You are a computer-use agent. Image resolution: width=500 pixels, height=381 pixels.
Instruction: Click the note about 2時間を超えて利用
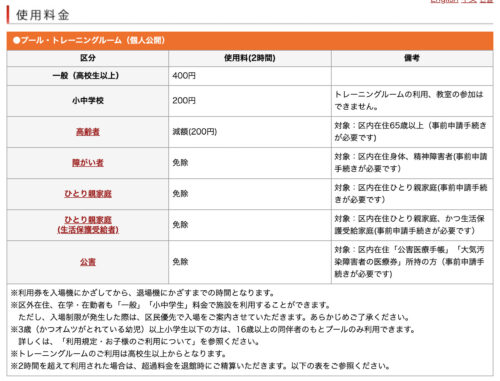200,366
